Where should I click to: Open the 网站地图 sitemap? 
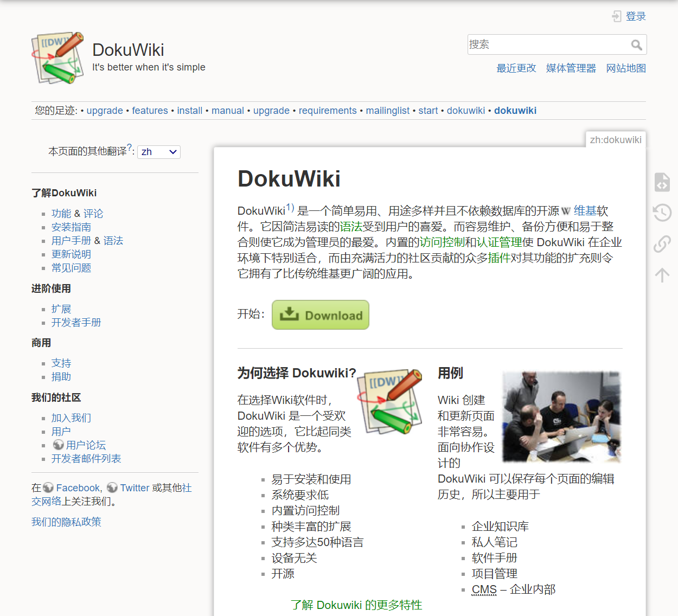pos(625,68)
